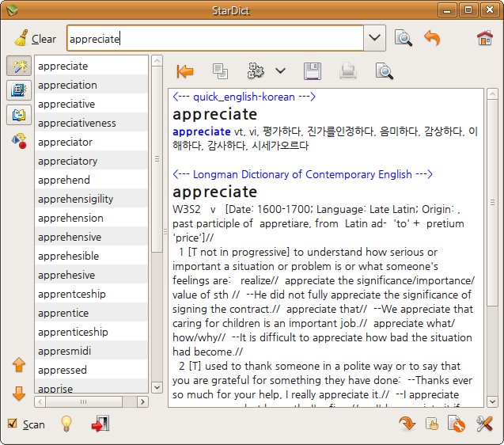Open preferences wrench and screwdriver icon
This screenshot has height=445, width=504.
pos(484,424)
